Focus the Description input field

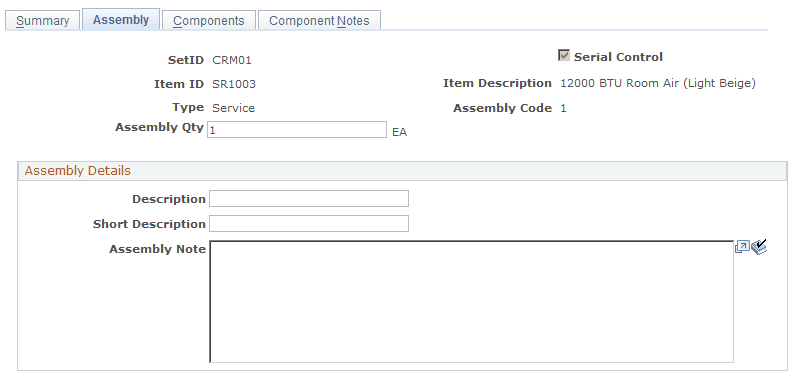click(309, 199)
